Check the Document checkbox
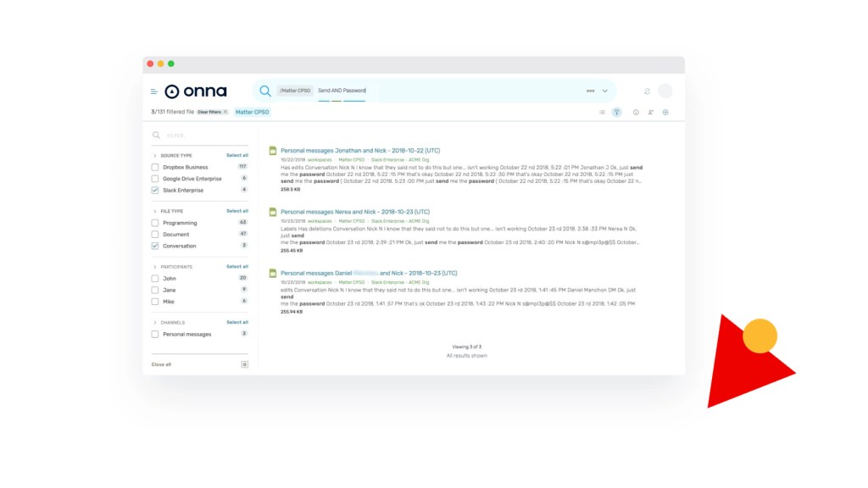This screenshot has height=488, width=868. click(155, 235)
